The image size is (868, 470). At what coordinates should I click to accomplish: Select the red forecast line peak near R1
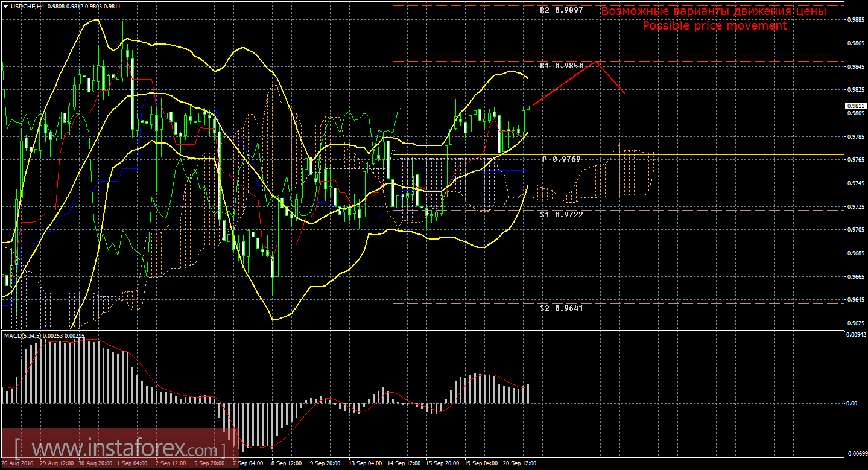pyautogui.click(x=596, y=62)
